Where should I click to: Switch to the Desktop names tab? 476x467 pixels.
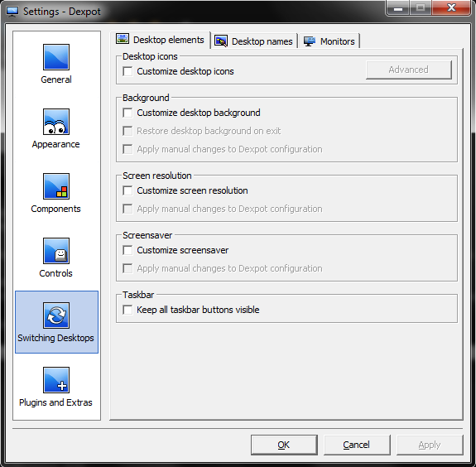pyautogui.click(x=254, y=41)
